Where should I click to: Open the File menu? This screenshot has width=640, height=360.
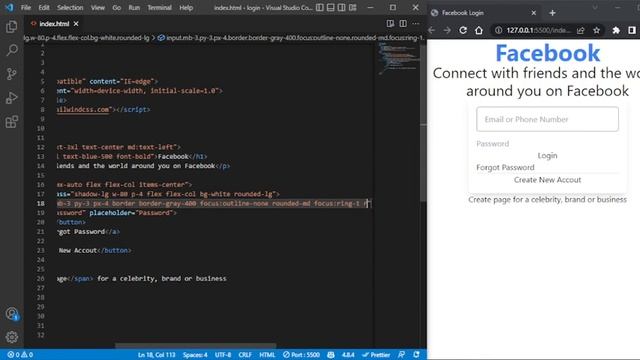pos(26,7)
